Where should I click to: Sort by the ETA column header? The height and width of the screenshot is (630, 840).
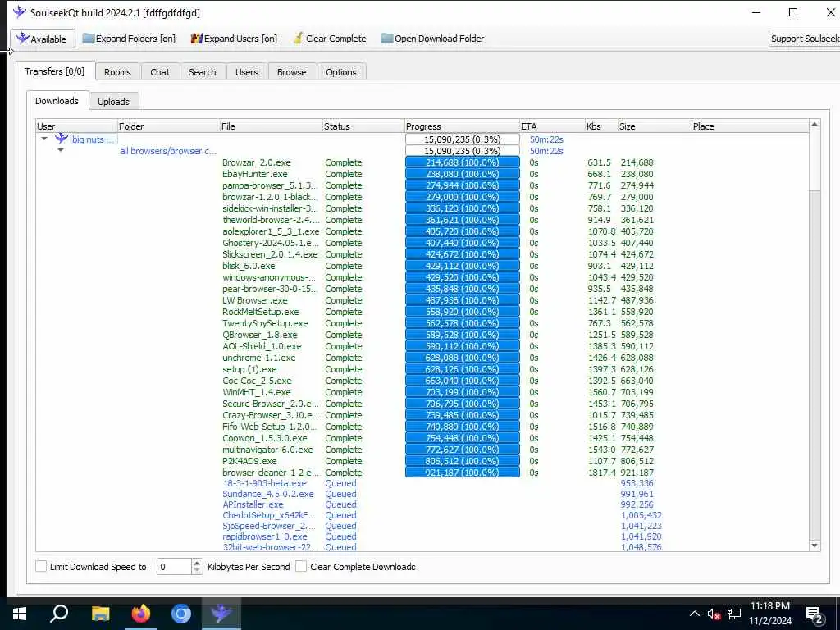[552, 126]
